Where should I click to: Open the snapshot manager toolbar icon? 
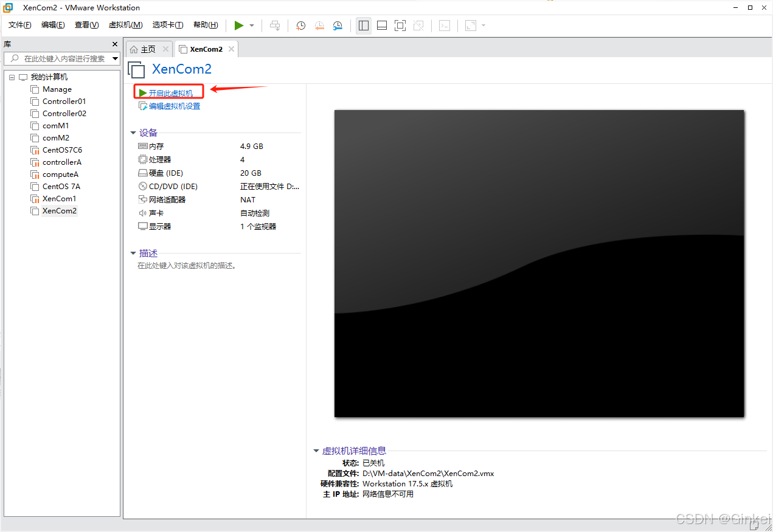point(338,26)
